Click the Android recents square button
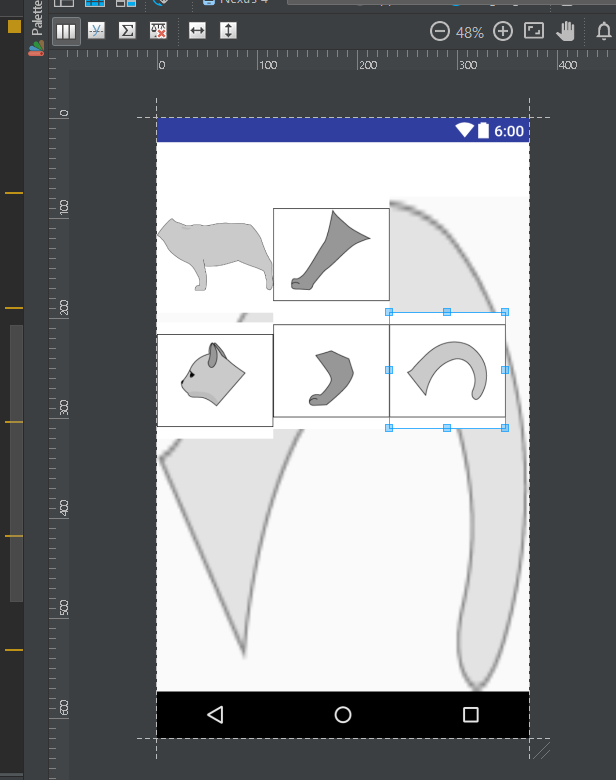This screenshot has width=616, height=780. click(x=471, y=715)
